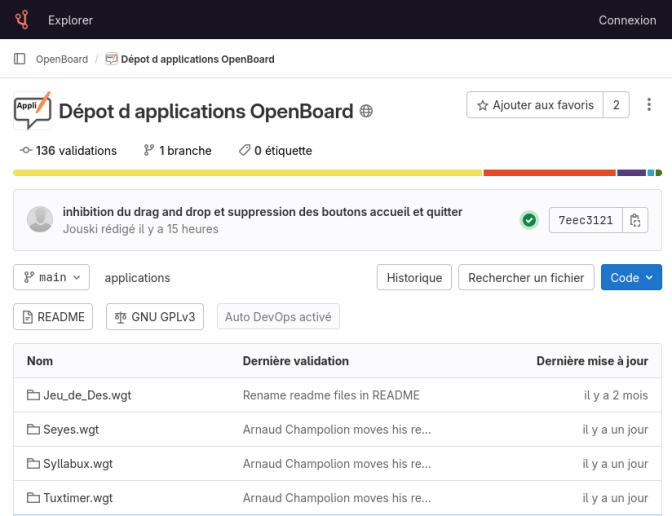Click Connexion to sign in

click(627, 20)
